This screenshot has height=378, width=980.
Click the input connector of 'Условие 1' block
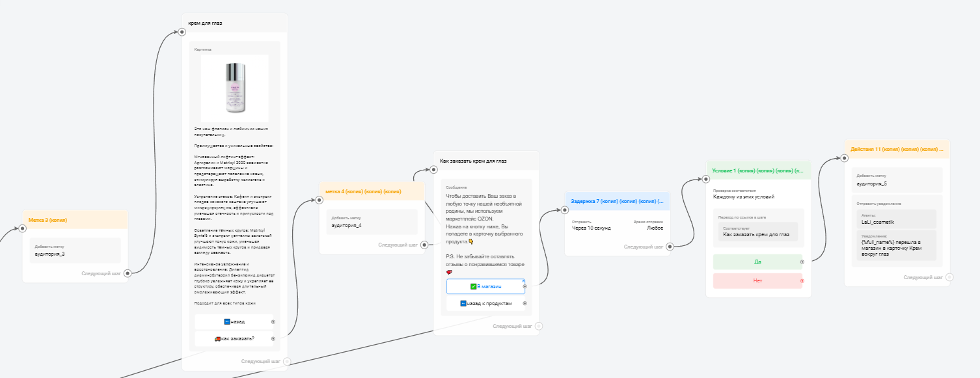coord(707,180)
